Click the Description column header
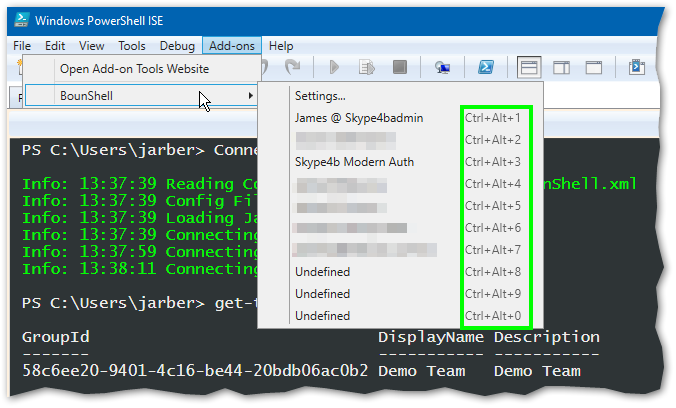The height and width of the screenshot is (408, 676). (x=547, y=337)
